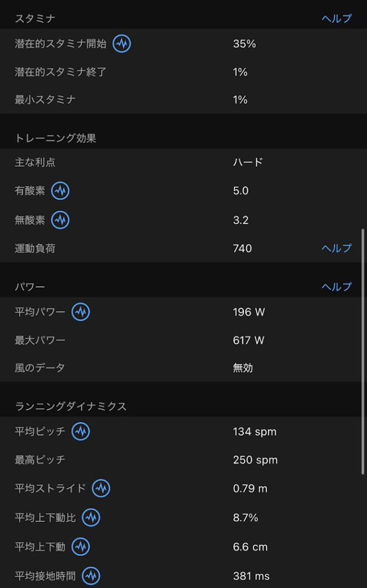Tap the graph icon beside 無酸素
The height and width of the screenshot is (588, 367).
click(60, 220)
